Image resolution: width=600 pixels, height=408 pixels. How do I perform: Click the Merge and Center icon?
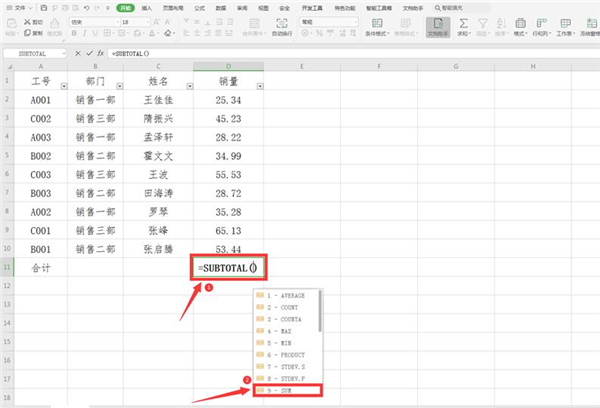click(x=254, y=23)
